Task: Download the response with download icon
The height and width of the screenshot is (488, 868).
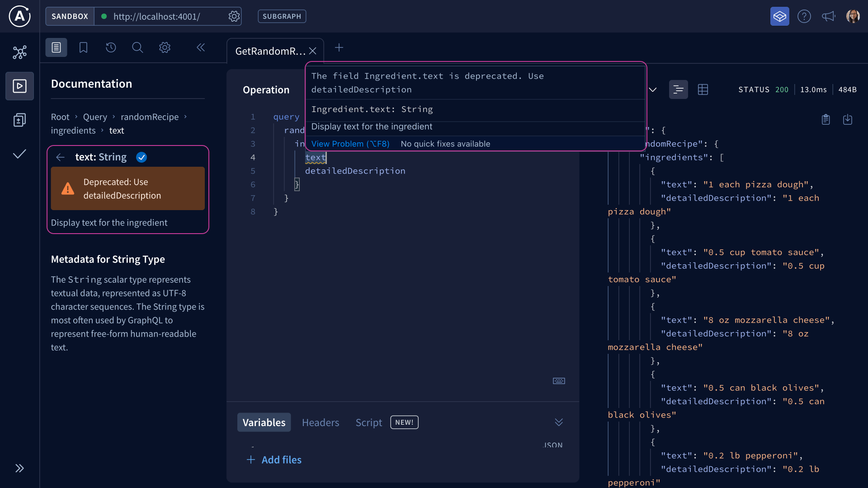Action: 848,119
